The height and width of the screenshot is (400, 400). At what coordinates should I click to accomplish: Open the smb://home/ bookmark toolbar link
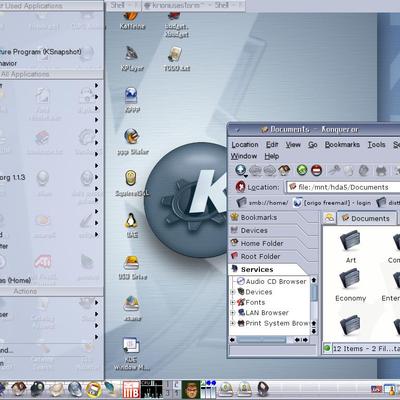coord(262,202)
